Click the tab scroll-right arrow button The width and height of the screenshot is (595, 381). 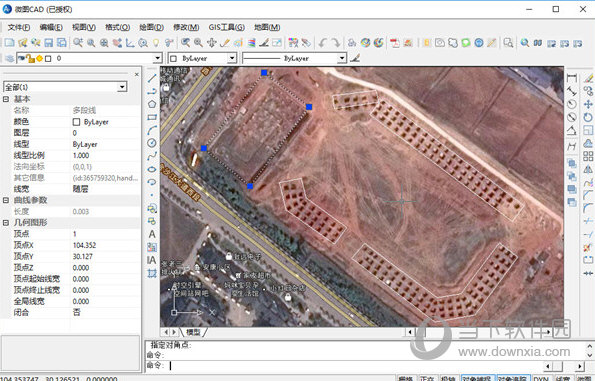point(174,332)
